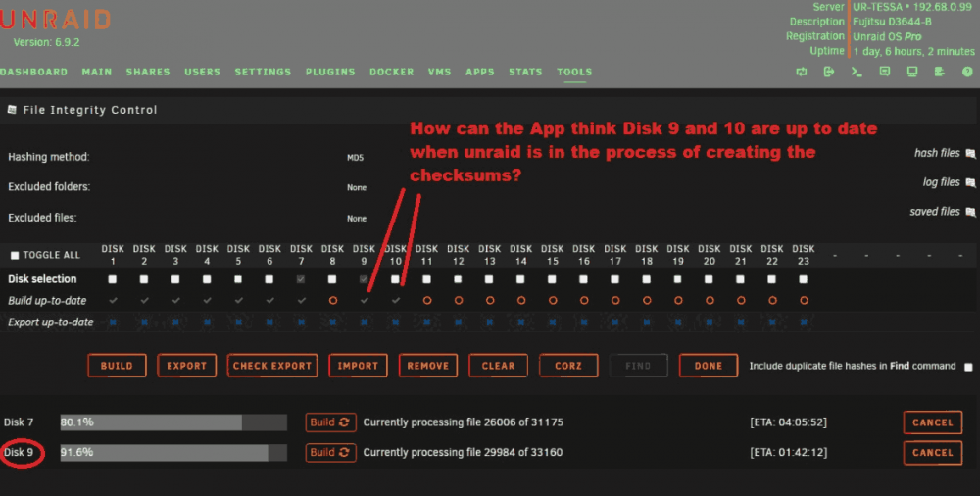980x496 pixels.
Task: Open the VMS page
Action: pyautogui.click(x=439, y=72)
